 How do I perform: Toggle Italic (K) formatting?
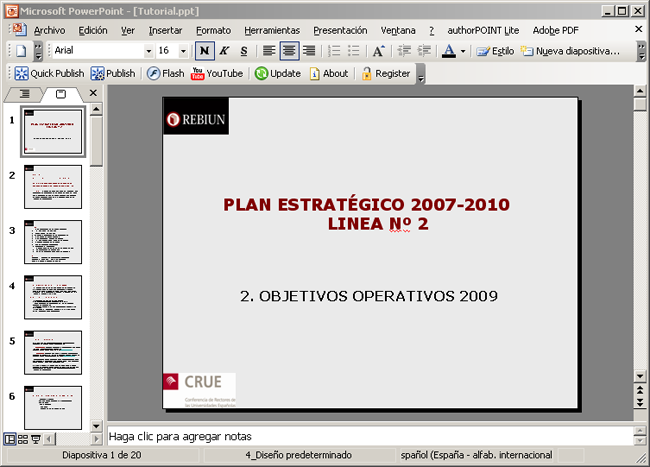[224, 51]
